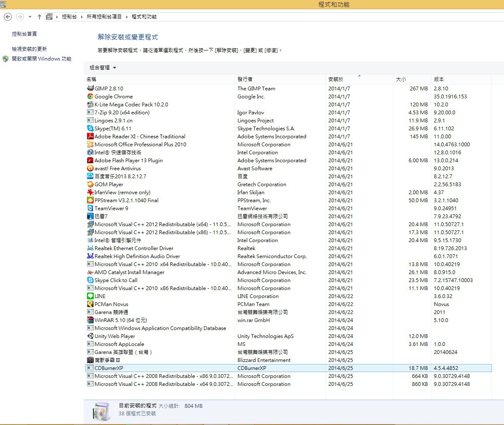Expand the 控制台 breadcrumb arrow

pos(82,17)
